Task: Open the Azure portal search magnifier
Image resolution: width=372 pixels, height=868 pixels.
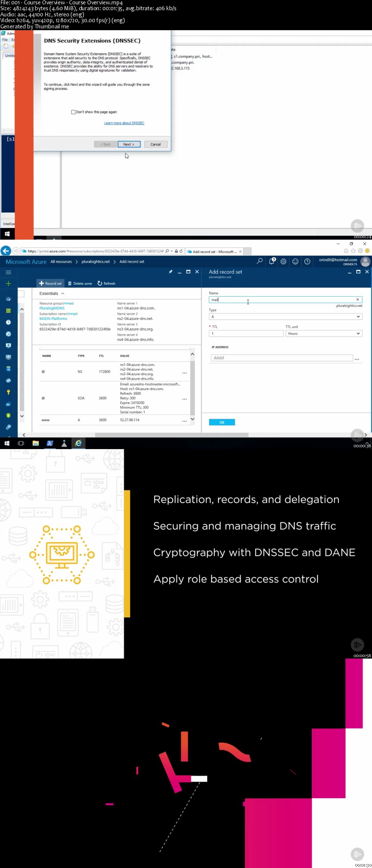Action: (x=259, y=261)
